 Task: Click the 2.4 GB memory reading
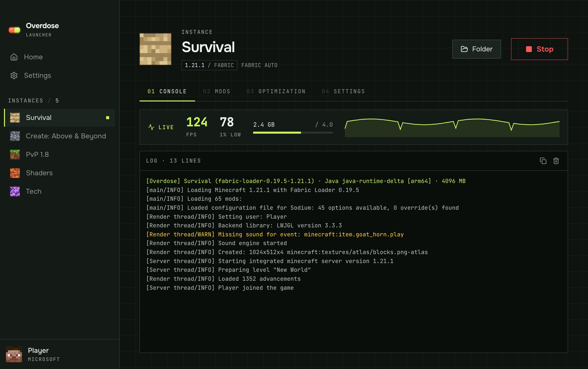point(264,125)
